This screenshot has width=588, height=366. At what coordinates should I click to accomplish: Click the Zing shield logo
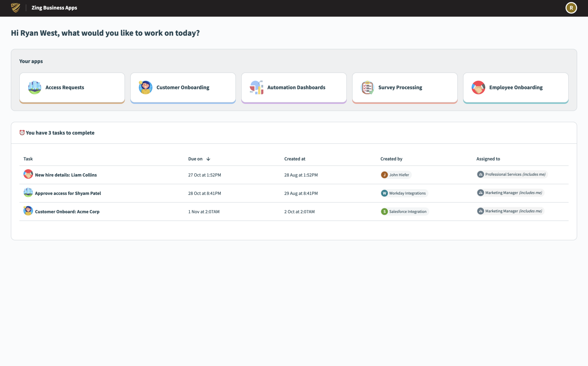coord(15,7)
